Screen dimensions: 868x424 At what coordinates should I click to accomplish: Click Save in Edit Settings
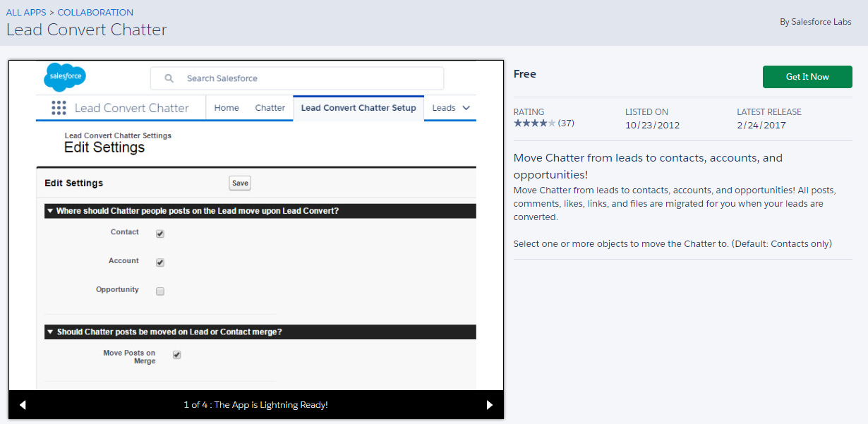click(x=240, y=183)
